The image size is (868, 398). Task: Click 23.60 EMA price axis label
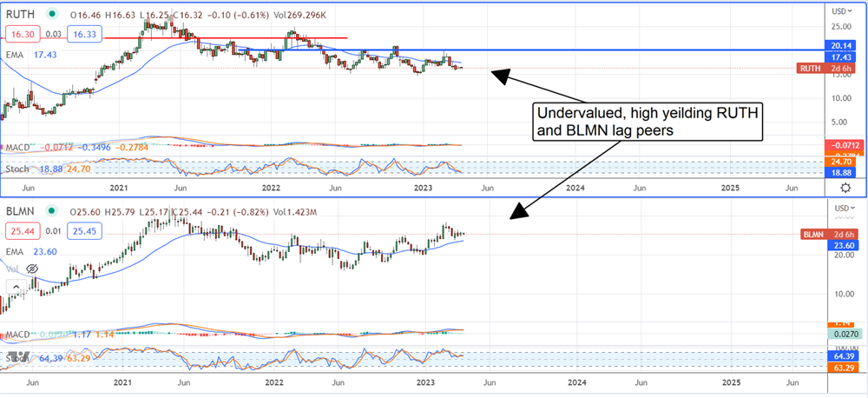click(841, 245)
